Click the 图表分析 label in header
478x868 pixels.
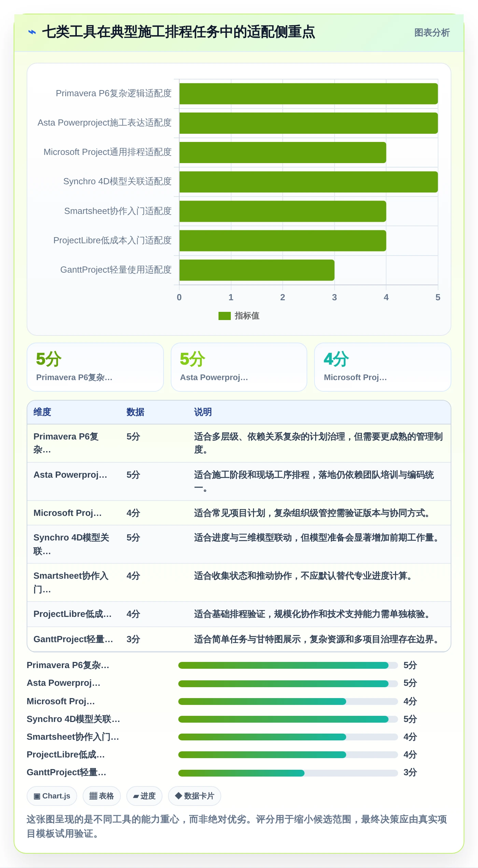click(432, 33)
